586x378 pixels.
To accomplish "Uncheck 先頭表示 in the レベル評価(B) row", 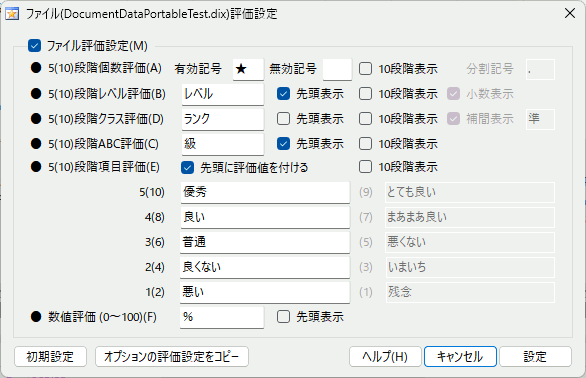I will click(x=283, y=93).
